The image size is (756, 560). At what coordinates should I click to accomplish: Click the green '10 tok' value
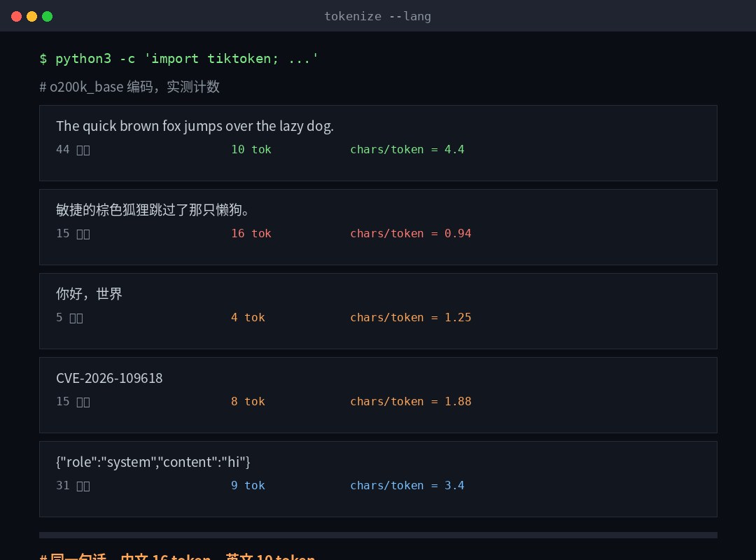[251, 150]
